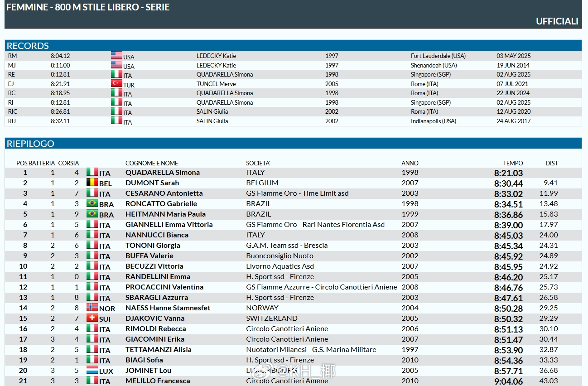Viewport: 588px width, 386px height.
Task: Click club Livorno Aquatics Asd
Action: (x=280, y=266)
